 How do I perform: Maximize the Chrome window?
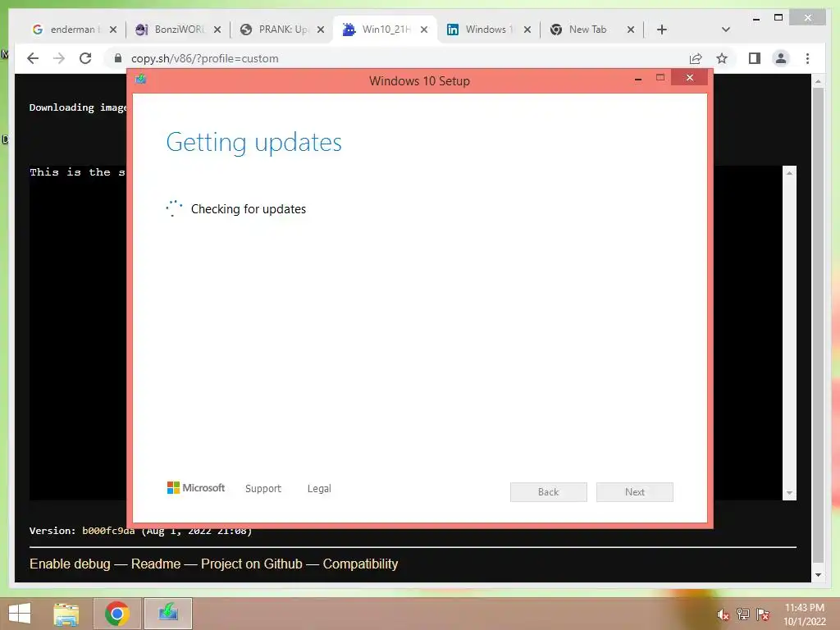coord(778,18)
